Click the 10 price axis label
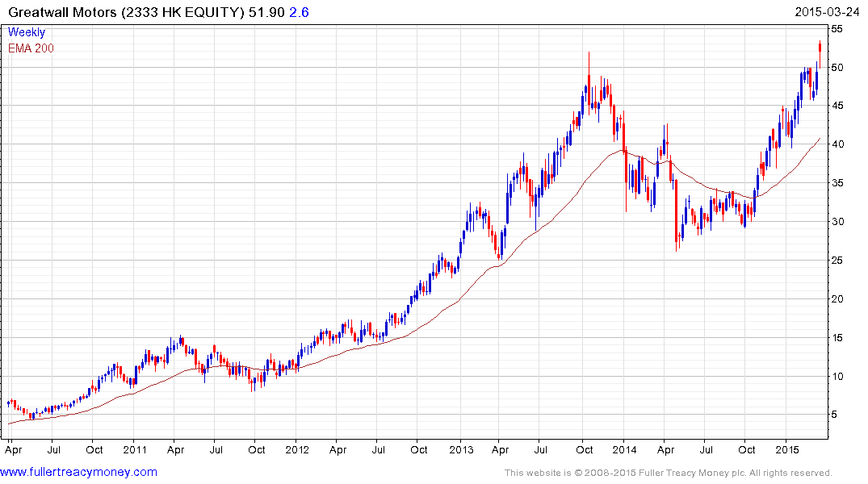868x484 pixels. click(837, 376)
